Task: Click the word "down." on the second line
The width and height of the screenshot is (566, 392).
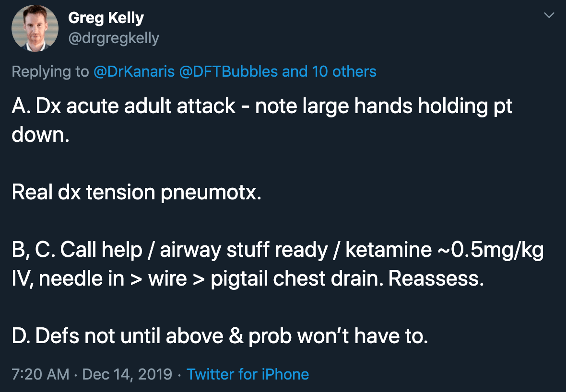Action: click(40, 136)
